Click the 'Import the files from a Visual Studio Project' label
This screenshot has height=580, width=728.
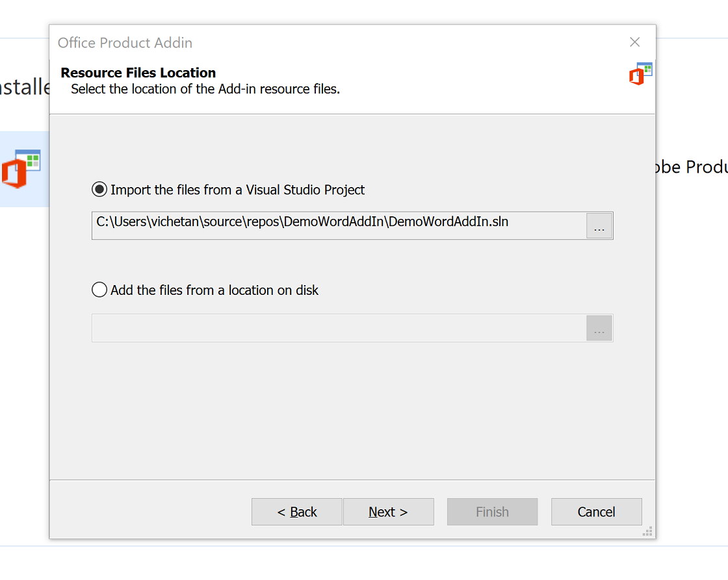coord(237,190)
